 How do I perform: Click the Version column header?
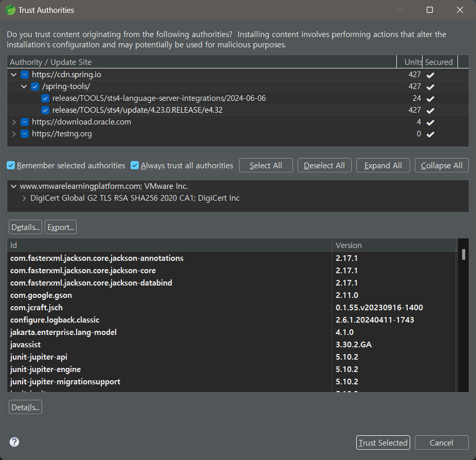tap(394, 245)
